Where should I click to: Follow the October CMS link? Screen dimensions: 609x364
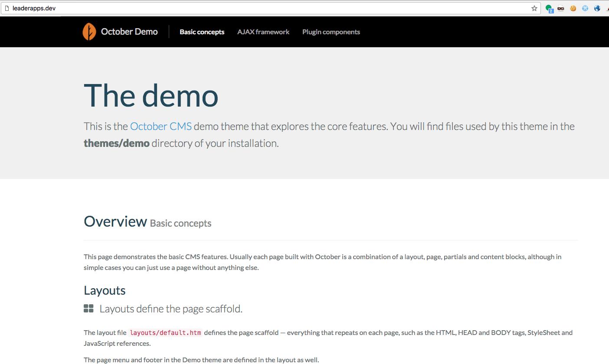pyautogui.click(x=161, y=127)
